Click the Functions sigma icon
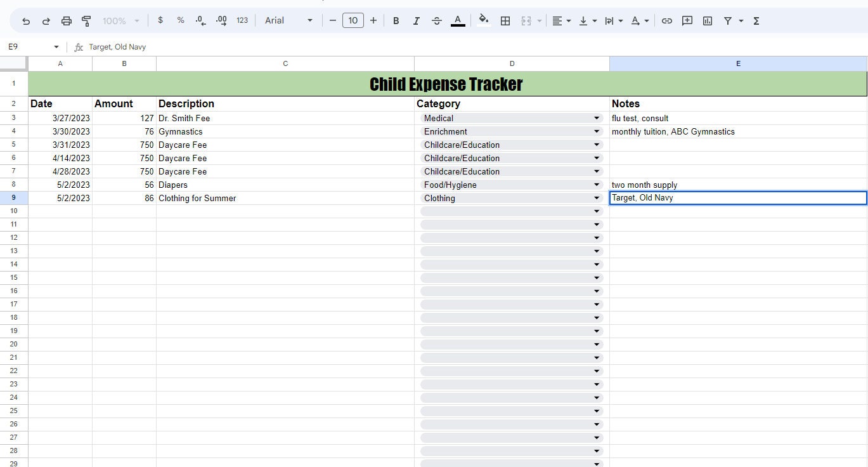 click(756, 20)
